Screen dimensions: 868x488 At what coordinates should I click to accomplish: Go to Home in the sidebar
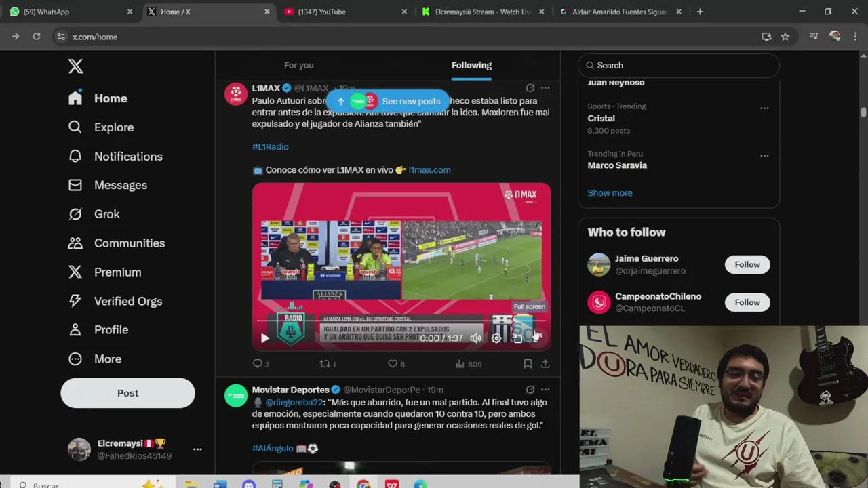(x=98, y=98)
